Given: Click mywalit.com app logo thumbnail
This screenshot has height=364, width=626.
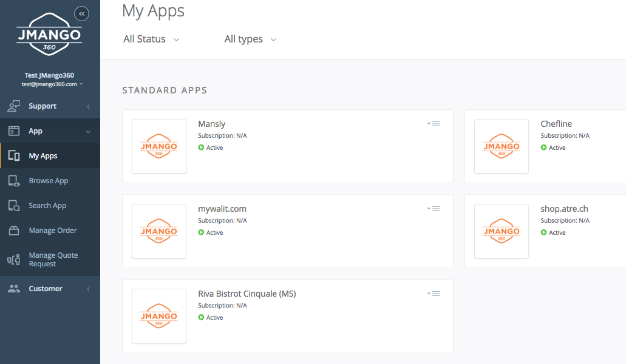Looking at the screenshot, I should [x=159, y=231].
